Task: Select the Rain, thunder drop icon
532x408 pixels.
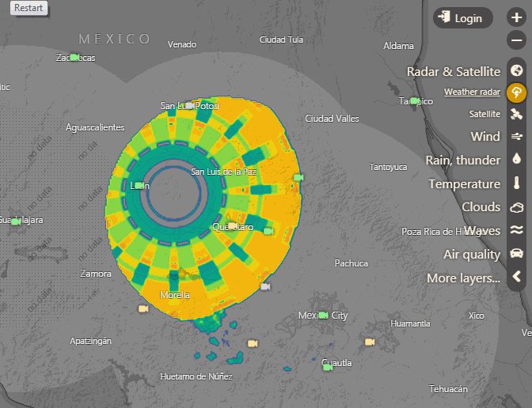Action: (x=516, y=158)
